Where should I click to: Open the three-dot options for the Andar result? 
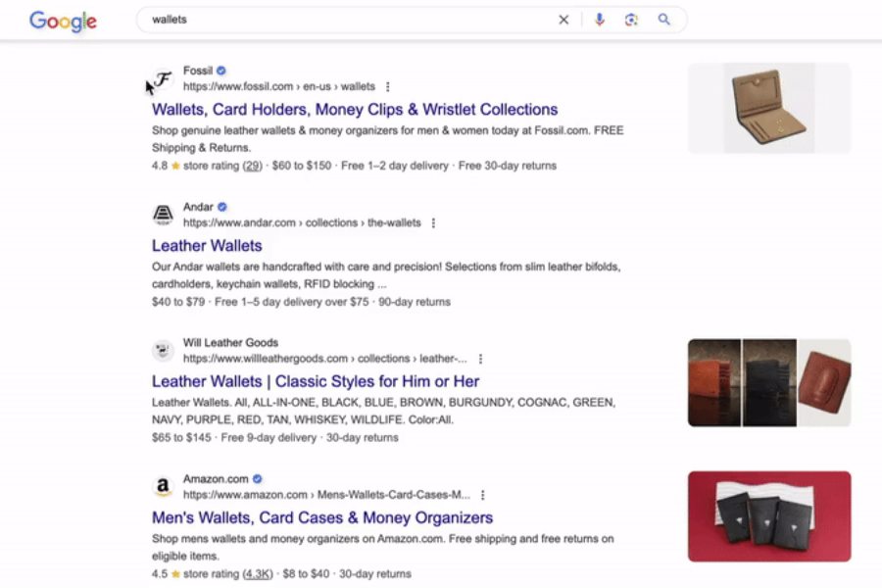[x=434, y=222]
